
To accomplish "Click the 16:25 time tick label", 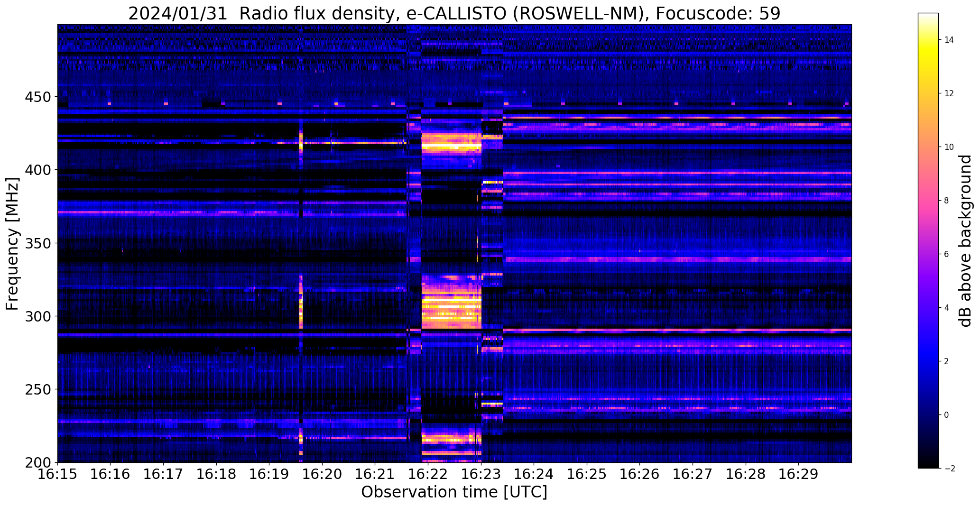I will [x=587, y=474].
